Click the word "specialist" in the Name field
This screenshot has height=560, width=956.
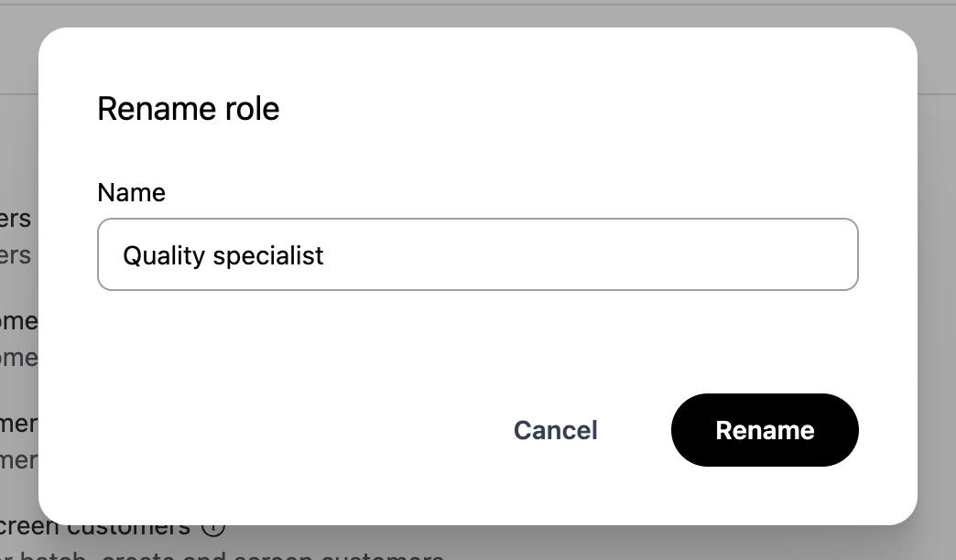coord(268,254)
